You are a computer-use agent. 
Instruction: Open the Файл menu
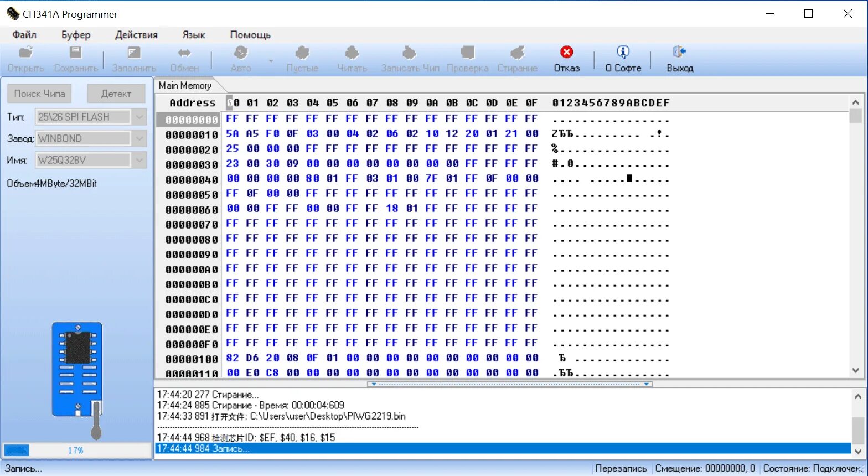tap(24, 35)
